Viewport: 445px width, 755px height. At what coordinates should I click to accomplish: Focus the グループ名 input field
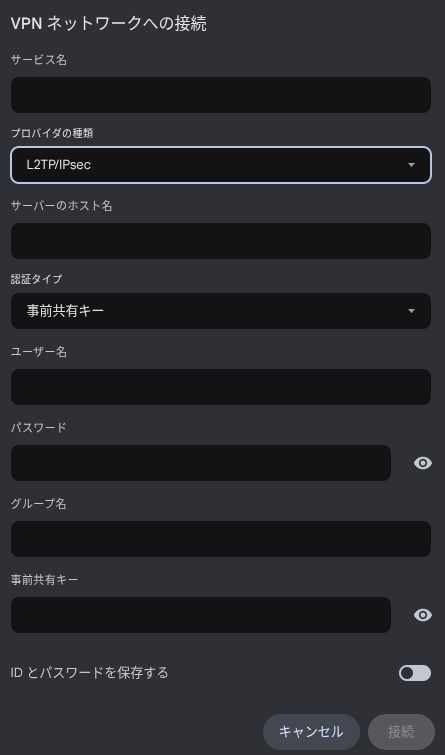[221, 539]
